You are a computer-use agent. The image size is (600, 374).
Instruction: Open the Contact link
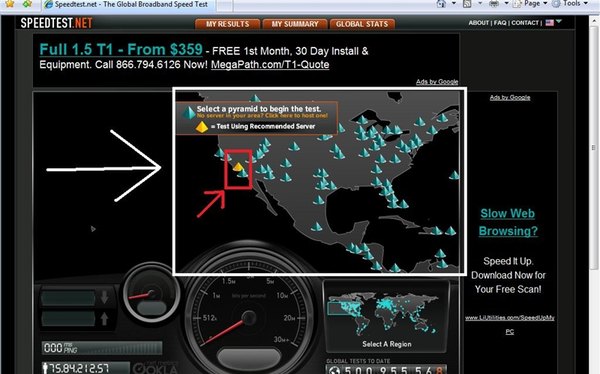pyautogui.click(x=525, y=23)
